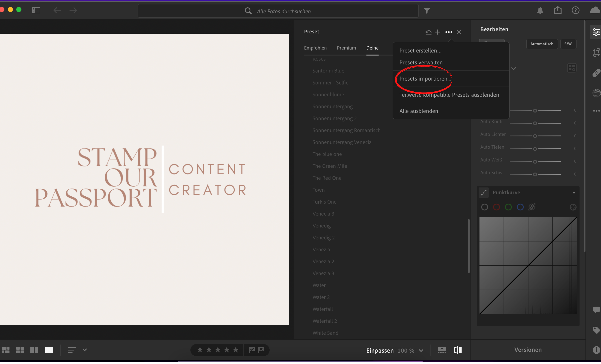Switch to single photo detail view
This screenshot has height=364, width=601.
pos(49,350)
